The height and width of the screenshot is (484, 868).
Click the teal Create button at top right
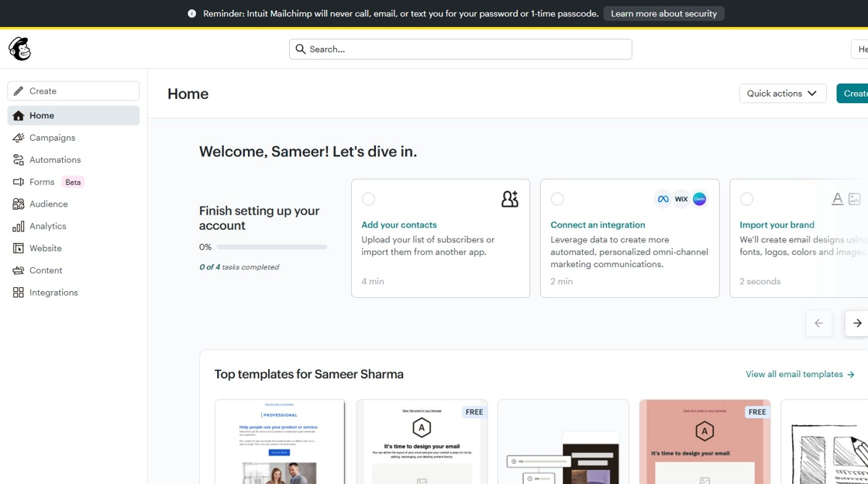[x=852, y=94]
